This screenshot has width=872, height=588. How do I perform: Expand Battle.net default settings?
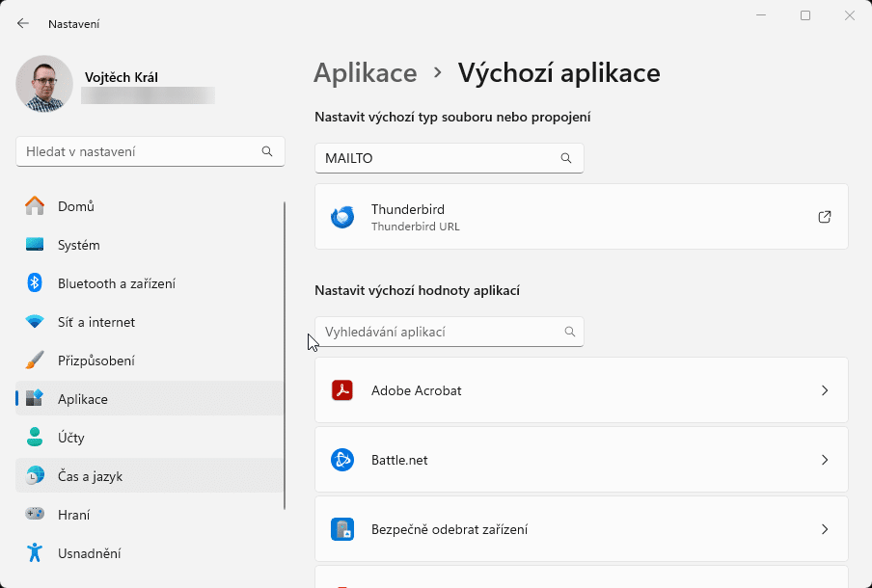point(825,460)
